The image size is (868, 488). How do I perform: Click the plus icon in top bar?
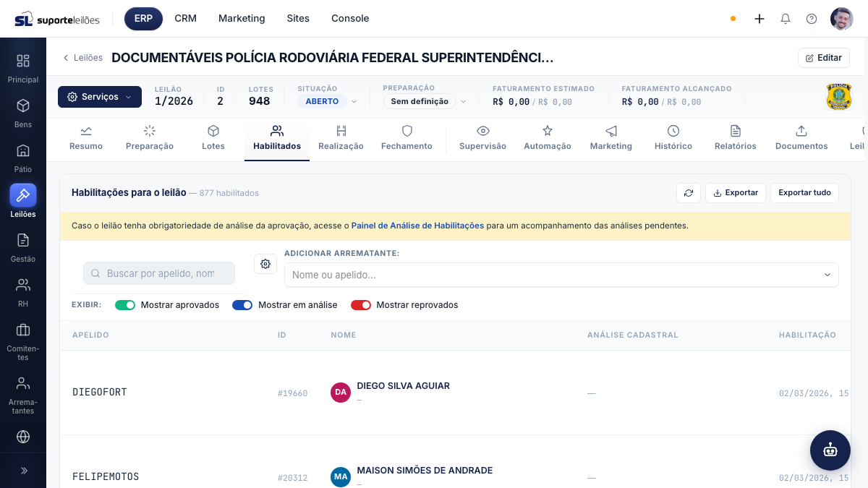[759, 19]
